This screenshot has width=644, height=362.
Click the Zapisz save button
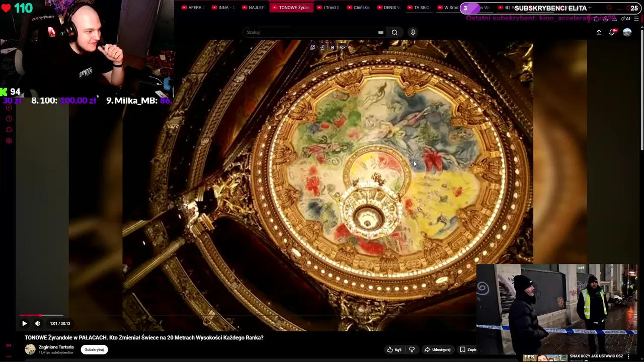[x=468, y=349]
